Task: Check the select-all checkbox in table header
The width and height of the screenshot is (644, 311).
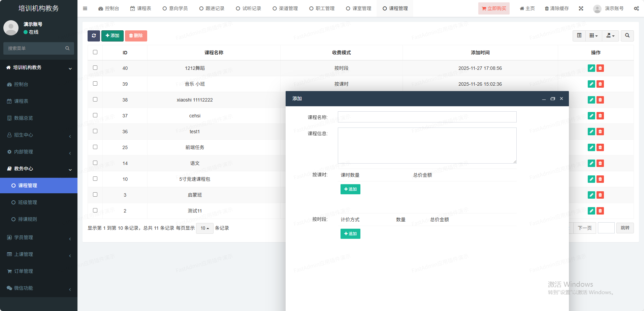Action: click(x=95, y=52)
